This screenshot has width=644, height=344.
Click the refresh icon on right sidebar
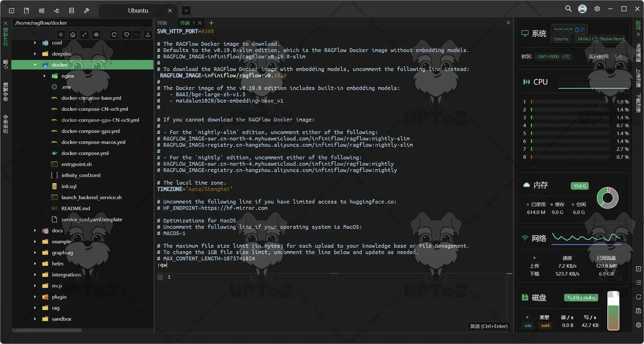click(x=638, y=297)
